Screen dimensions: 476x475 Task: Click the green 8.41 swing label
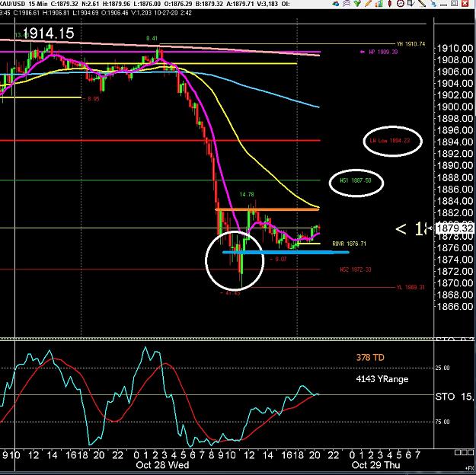tap(152, 38)
